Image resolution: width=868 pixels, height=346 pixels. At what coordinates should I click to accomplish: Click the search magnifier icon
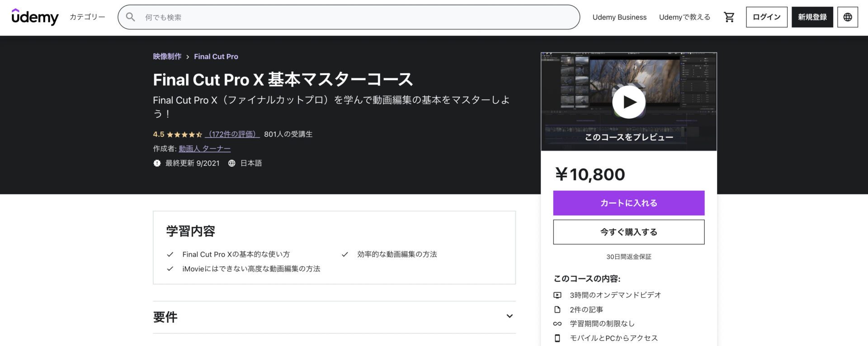click(131, 17)
